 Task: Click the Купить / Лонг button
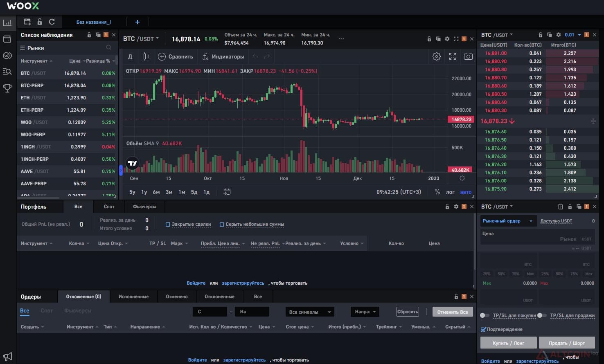[x=509, y=343]
